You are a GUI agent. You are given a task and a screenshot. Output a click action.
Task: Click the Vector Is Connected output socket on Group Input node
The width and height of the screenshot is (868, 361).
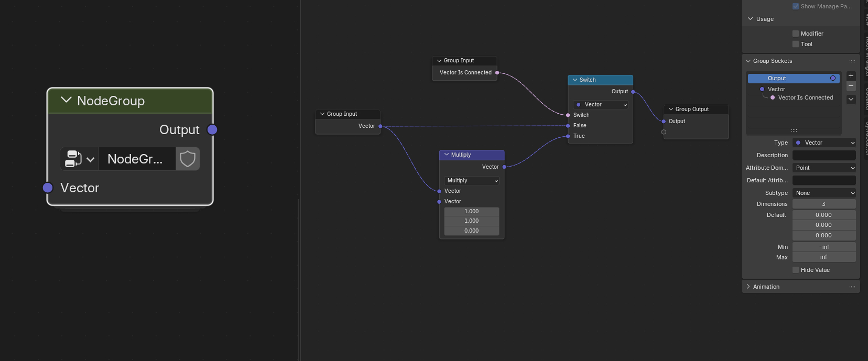click(x=497, y=73)
